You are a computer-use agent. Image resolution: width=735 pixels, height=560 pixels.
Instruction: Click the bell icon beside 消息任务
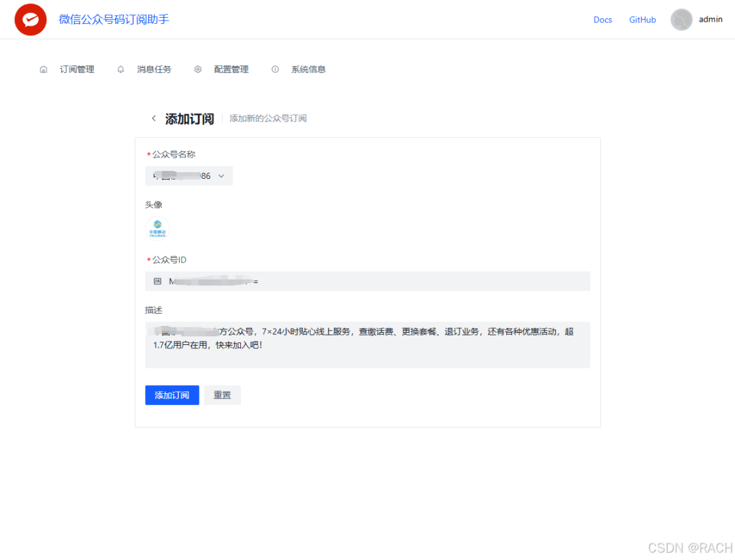tap(120, 69)
